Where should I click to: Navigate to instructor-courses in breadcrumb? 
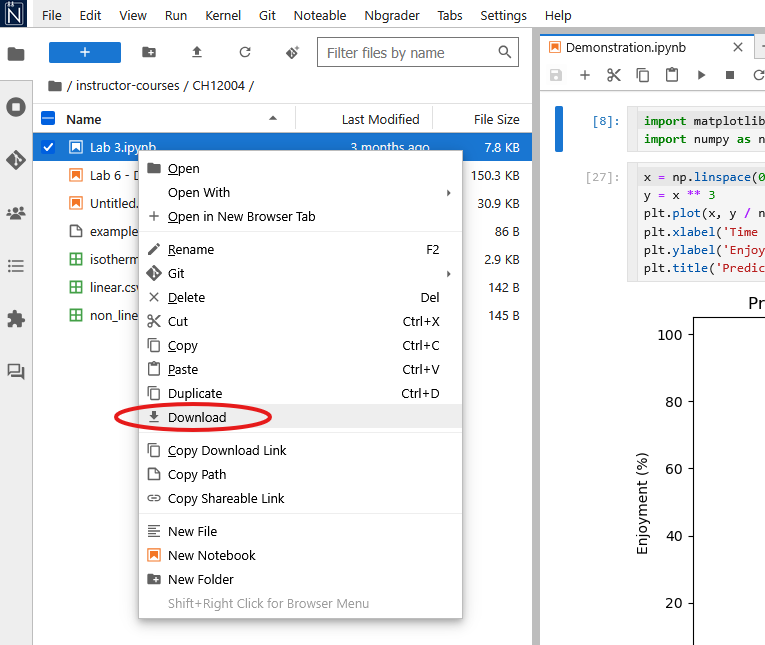point(129,86)
